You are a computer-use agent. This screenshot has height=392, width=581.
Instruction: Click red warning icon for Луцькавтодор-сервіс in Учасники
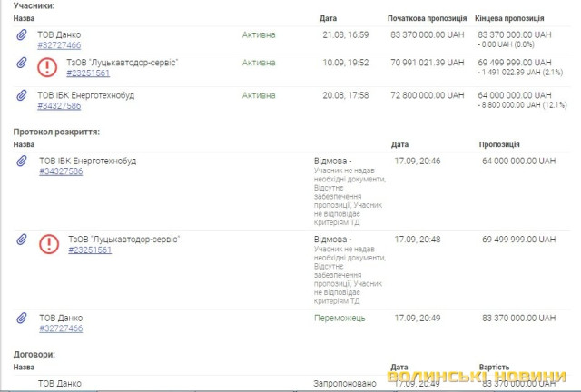click(x=47, y=66)
